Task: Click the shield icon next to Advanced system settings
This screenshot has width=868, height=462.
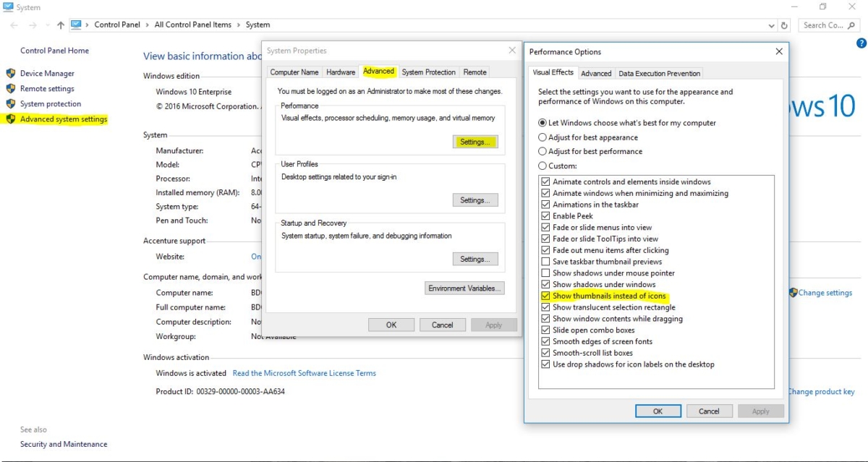Action: 9,119
